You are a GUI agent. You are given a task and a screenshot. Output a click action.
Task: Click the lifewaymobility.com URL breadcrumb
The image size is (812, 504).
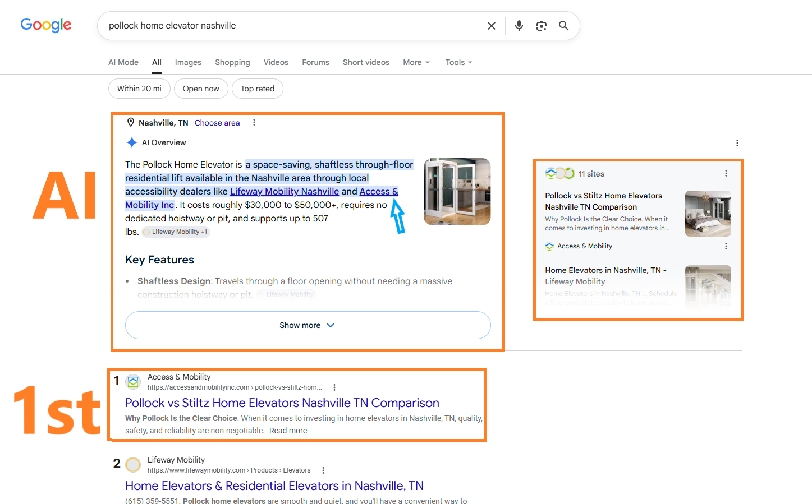[229, 470]
